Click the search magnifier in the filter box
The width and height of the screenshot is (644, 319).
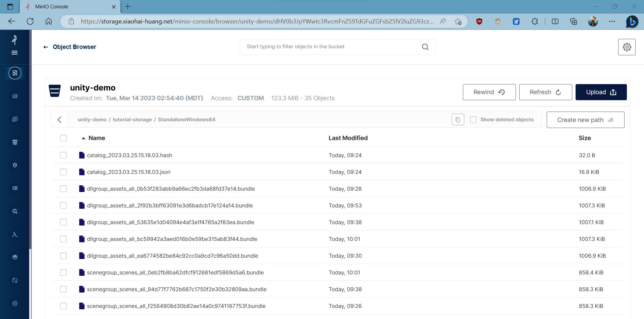[425, 47]
